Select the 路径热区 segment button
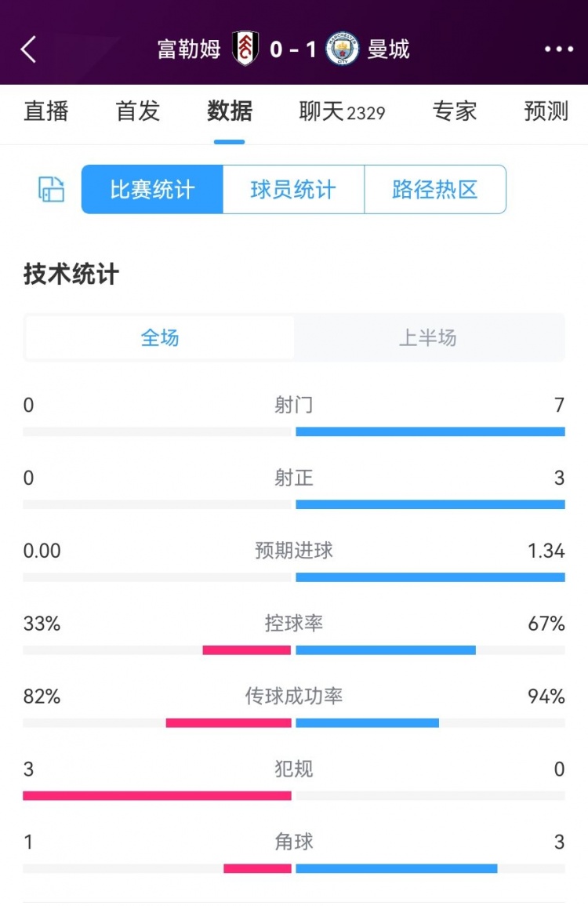 coord(435,190)
